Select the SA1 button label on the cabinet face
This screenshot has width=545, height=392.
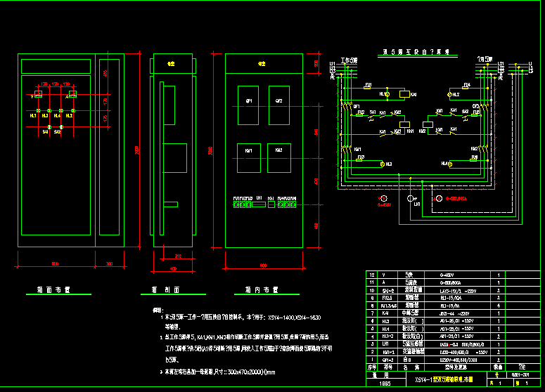46,132
